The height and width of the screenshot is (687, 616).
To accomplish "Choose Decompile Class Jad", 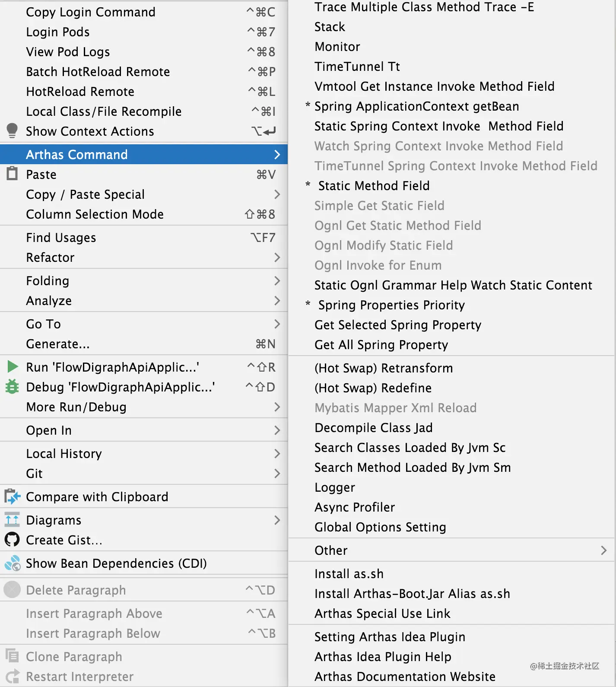I will (451, 428).
